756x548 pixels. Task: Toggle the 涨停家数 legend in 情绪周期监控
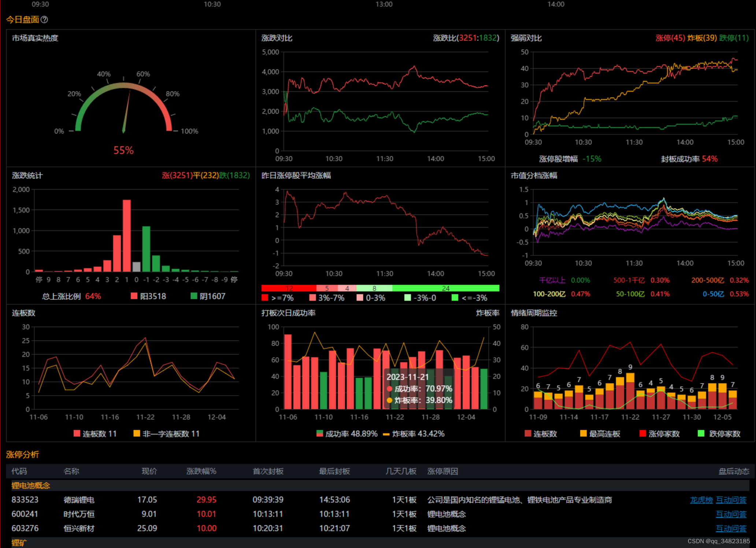642,434
